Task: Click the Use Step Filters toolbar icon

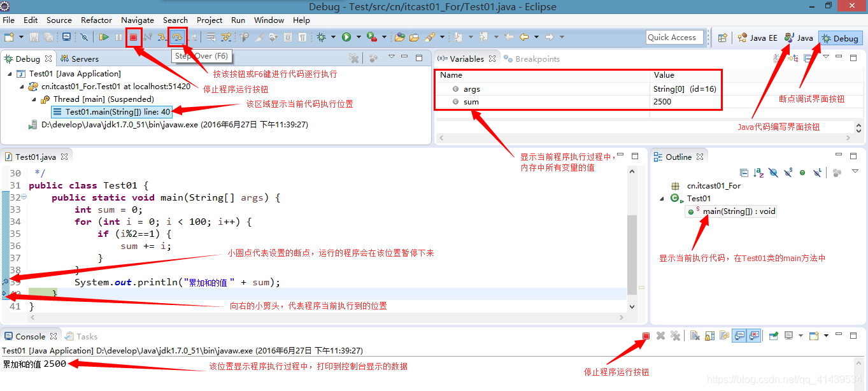Action: click(x=226, y=37)
